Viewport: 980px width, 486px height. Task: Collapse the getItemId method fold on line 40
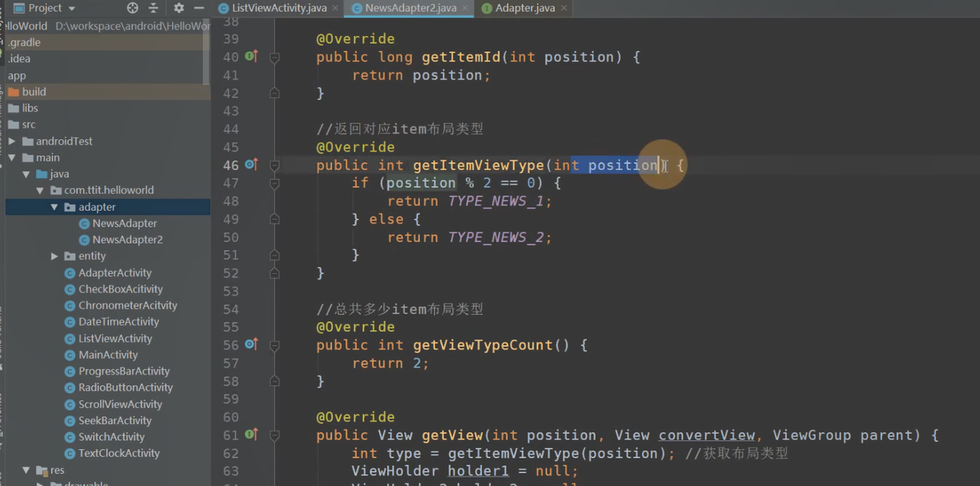pyautogui.click(x=275, y=57)
